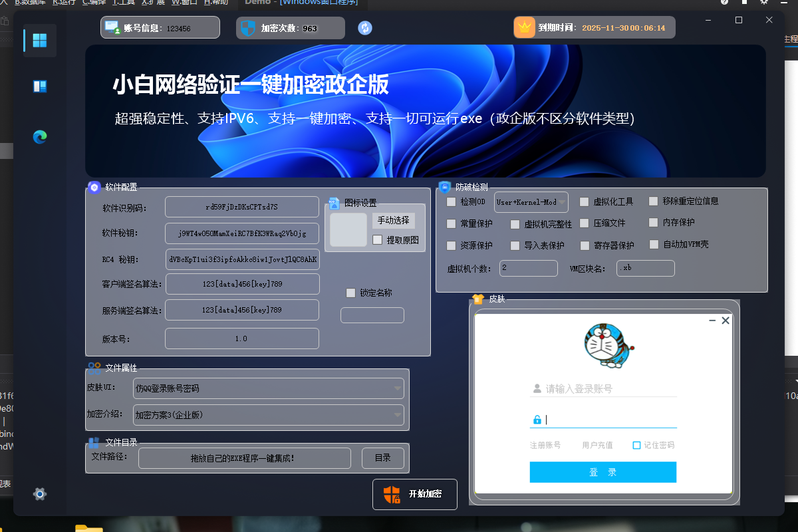Click the Edge-style round icon in sidebar
The height and width of the screenshot is (532, 798).
39,136
